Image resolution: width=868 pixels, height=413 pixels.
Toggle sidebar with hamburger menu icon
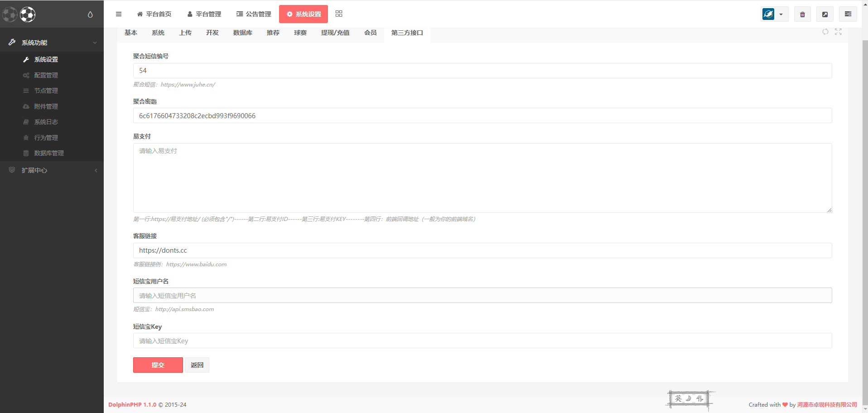[x=119, y=14]
